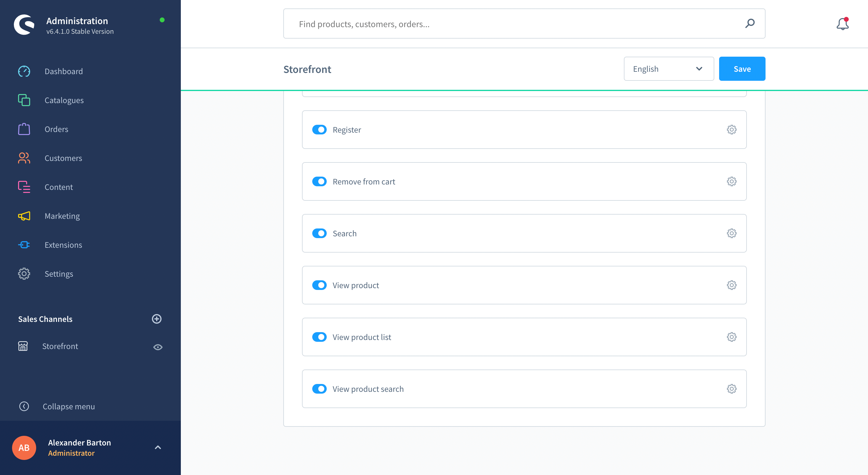Click the Shopware logo icon

[x=24, y=25]
